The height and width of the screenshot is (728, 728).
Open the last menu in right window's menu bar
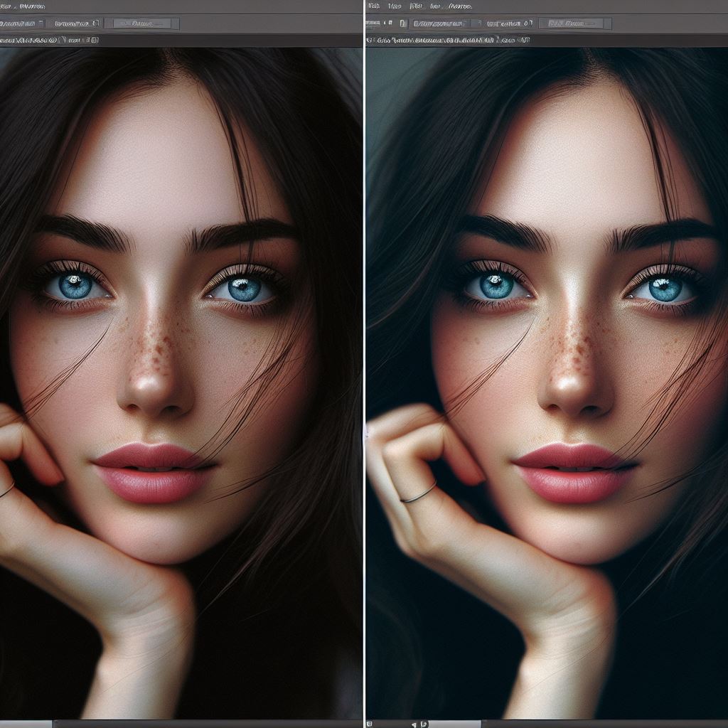[461, 6]
